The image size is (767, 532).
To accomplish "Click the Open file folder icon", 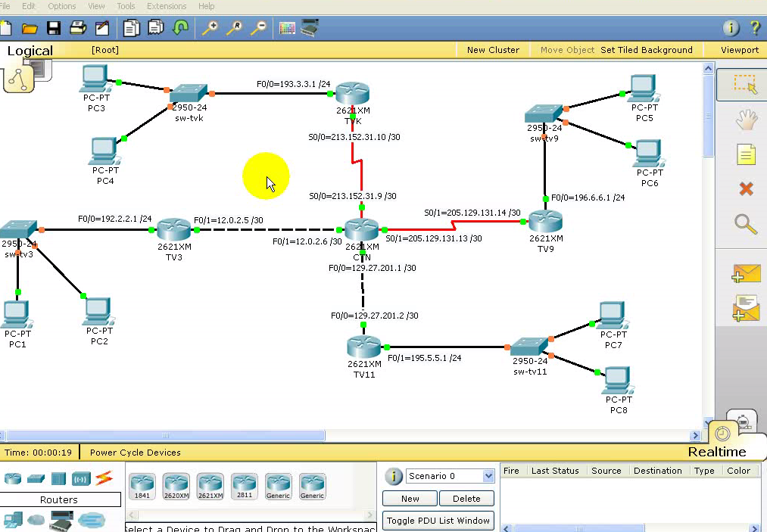I will 29,27.
